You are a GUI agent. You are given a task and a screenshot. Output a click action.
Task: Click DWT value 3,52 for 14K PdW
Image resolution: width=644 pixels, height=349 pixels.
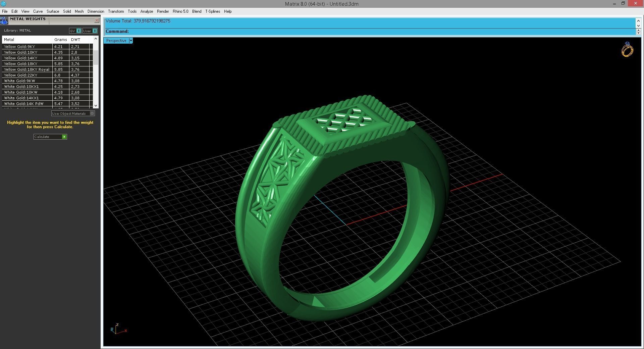(x=75, y=104)
